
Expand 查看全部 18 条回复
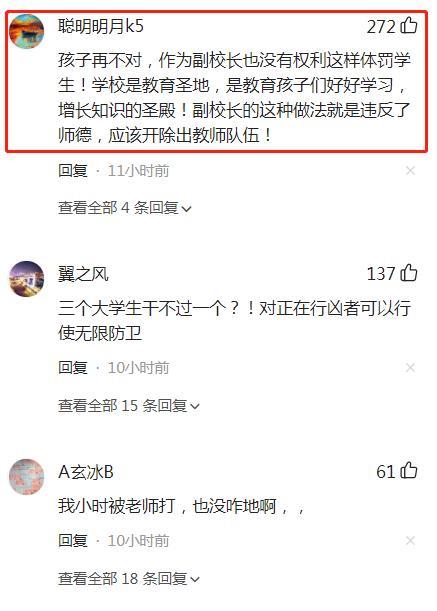pyautogui.click(x=129, y=579)
